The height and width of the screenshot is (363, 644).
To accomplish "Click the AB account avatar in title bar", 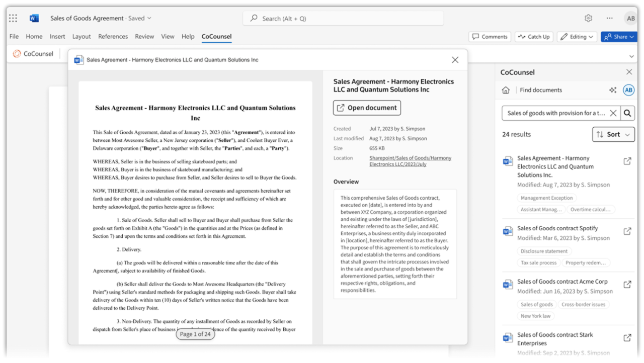I will [x=630, y=18].
